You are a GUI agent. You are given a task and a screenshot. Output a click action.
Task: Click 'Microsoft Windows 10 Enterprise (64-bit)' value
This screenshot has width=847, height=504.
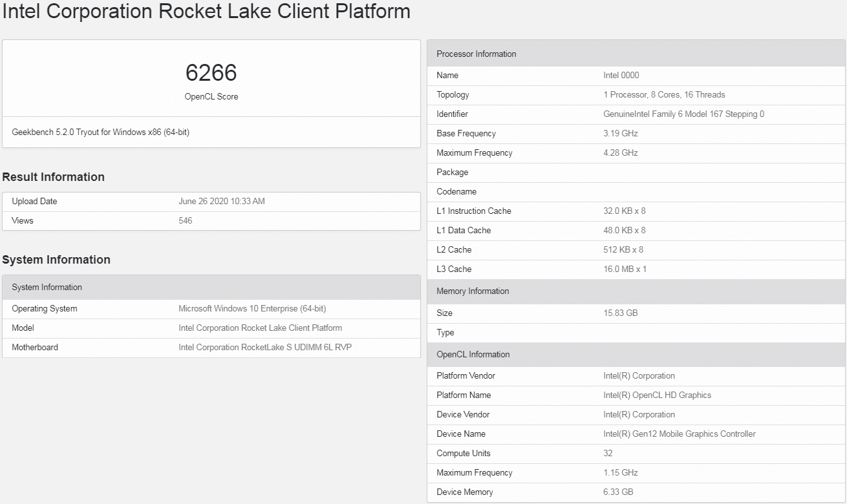(x=252, y=309)
